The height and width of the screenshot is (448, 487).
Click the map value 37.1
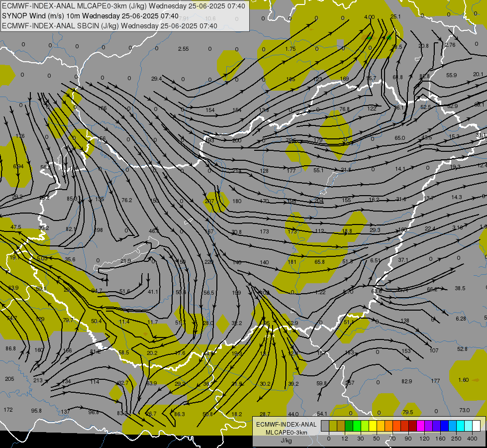point(403,260)
